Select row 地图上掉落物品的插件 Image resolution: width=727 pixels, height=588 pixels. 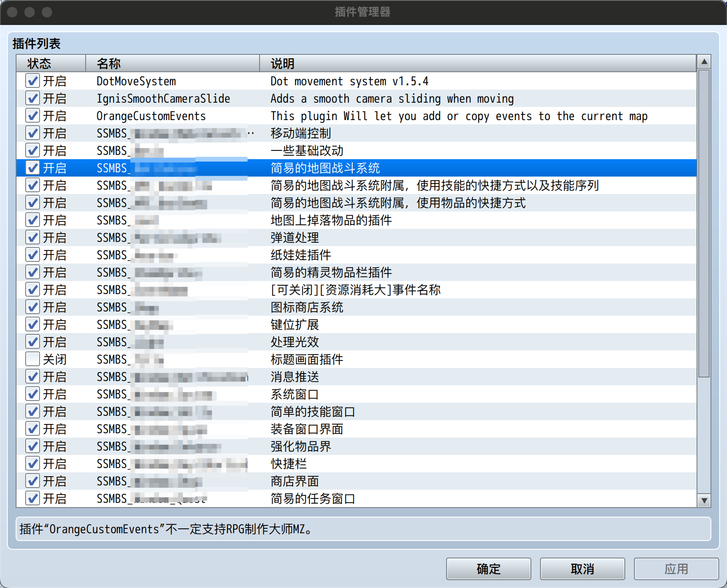point(357,220)
